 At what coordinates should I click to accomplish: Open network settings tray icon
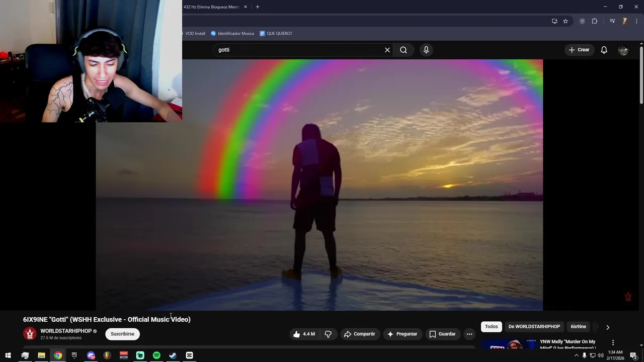pyautogui.click(x=592, y=355)
